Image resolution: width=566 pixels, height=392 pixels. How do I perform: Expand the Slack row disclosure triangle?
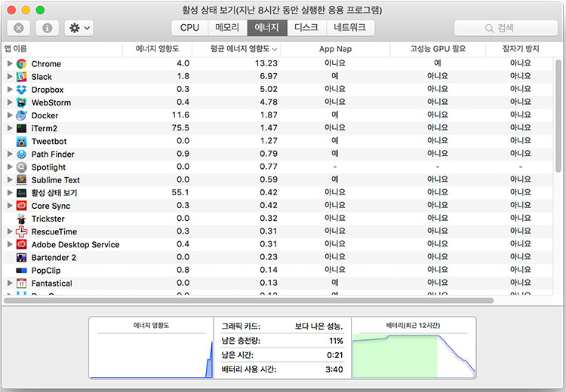pyautogui.click(x=10, y=76)
